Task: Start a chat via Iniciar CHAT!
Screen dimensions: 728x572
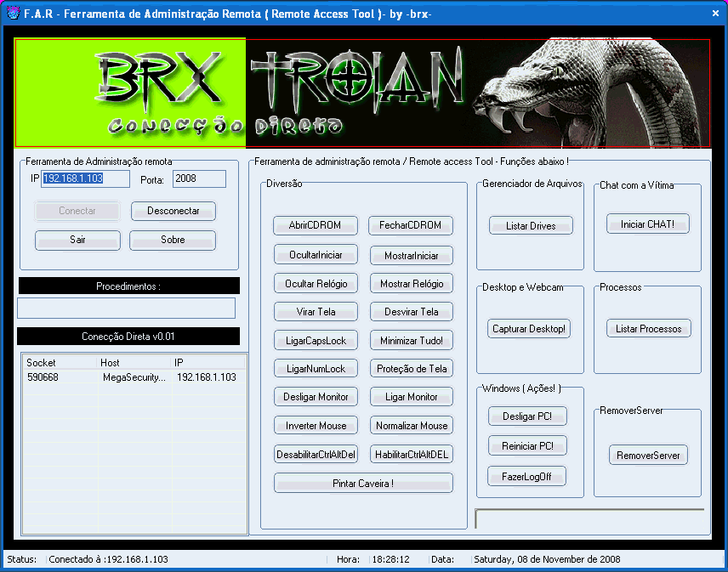Action: [648, 223]
